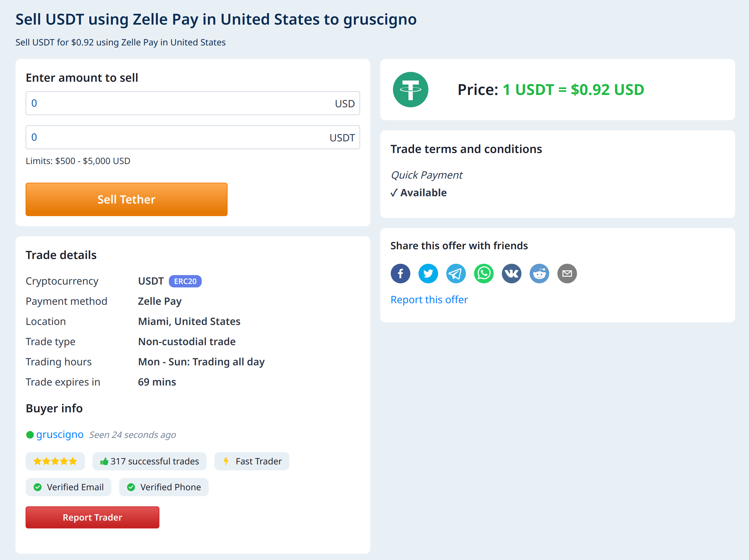Viewport: 749px width, 560px height.
Task: Share offer via Email icon
Action: (x=567, y=273)
